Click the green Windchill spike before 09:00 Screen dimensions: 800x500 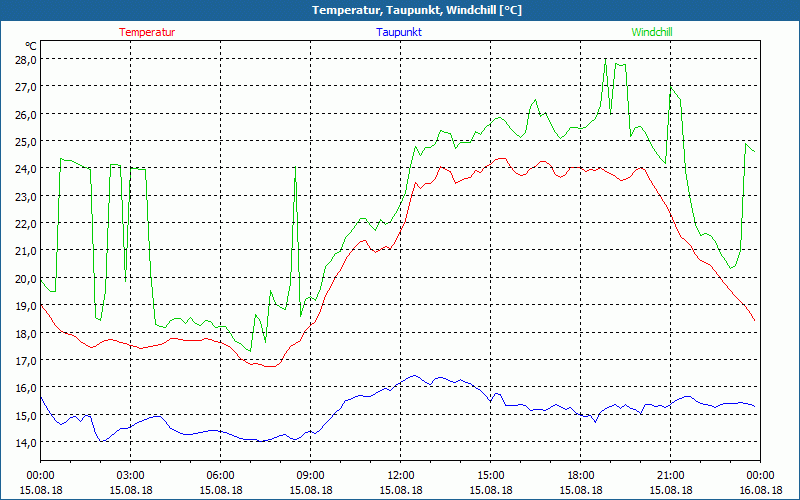coord(295,167)
